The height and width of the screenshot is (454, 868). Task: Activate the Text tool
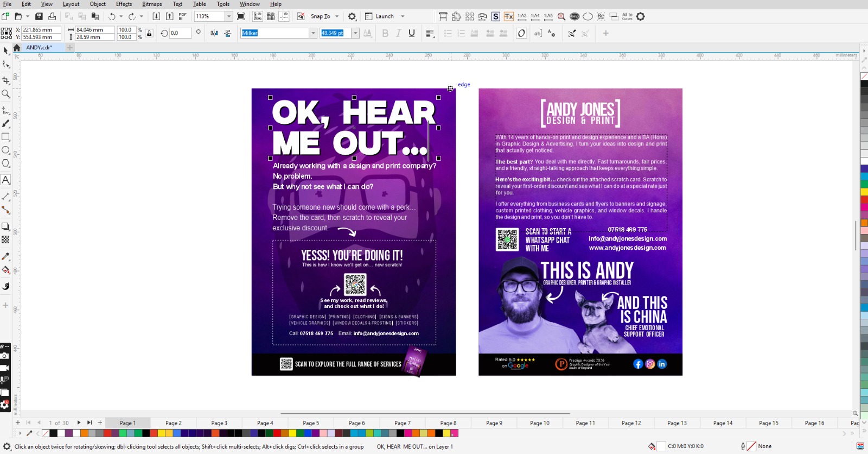coord(6,180)
